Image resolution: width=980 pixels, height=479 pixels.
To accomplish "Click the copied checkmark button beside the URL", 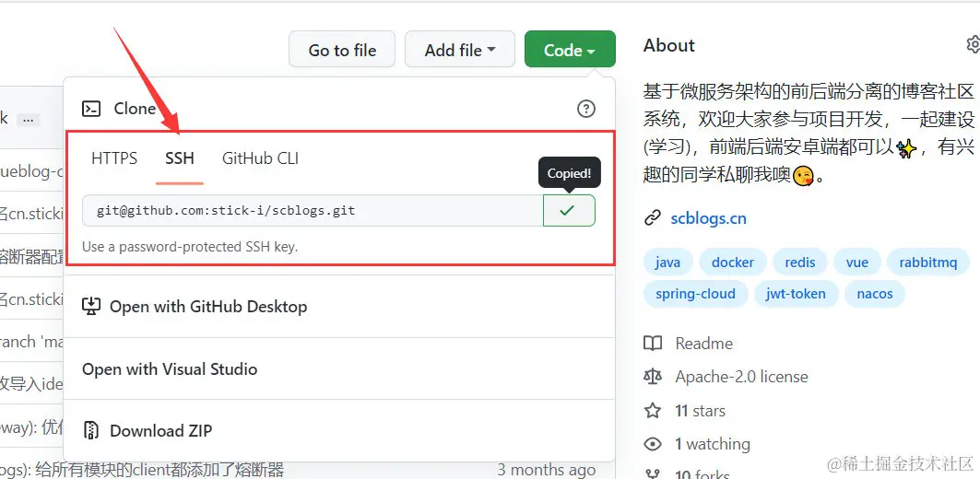I will tap(569, 210).
